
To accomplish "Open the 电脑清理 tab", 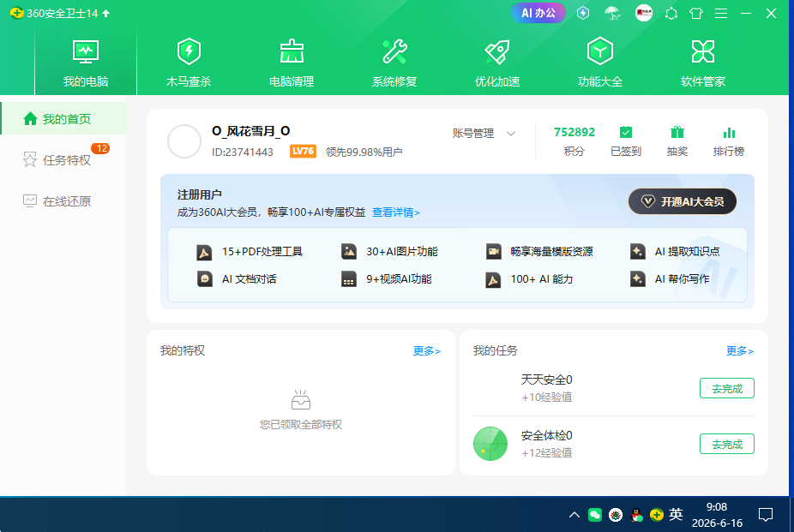I will 292,63.
